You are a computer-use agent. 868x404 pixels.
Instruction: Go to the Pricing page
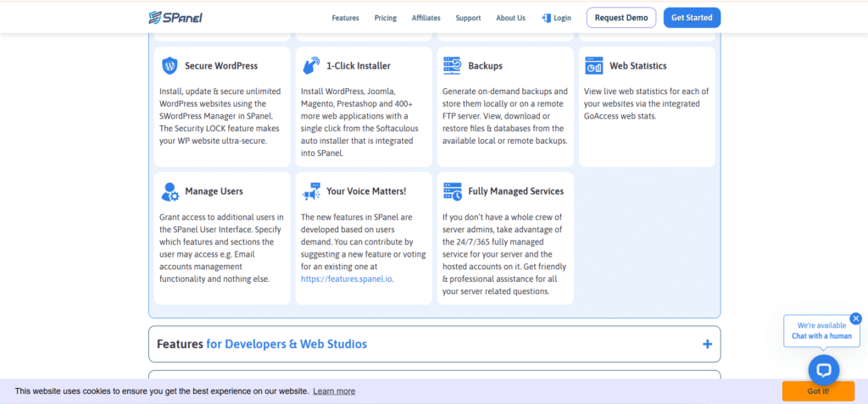pos(385,18)
